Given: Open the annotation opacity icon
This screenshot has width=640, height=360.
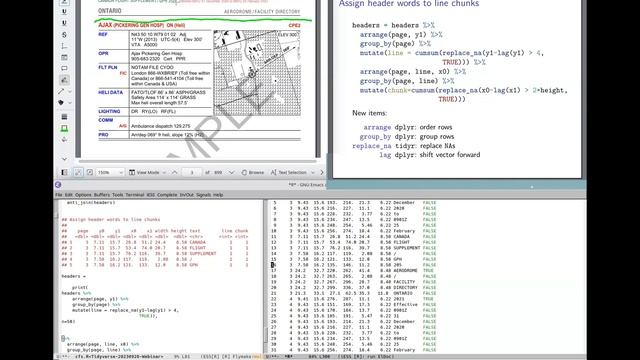Looking at the screenshot, I should pos(64,140).
